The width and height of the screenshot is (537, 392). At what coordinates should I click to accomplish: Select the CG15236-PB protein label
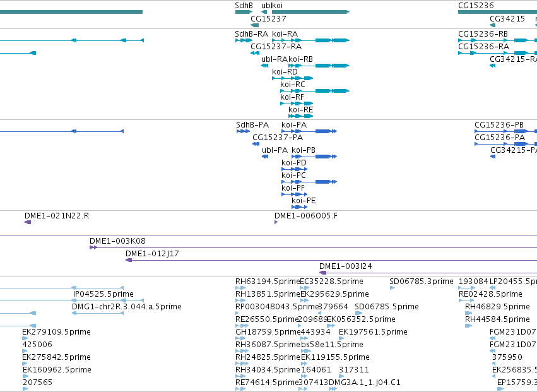point(499,125)
